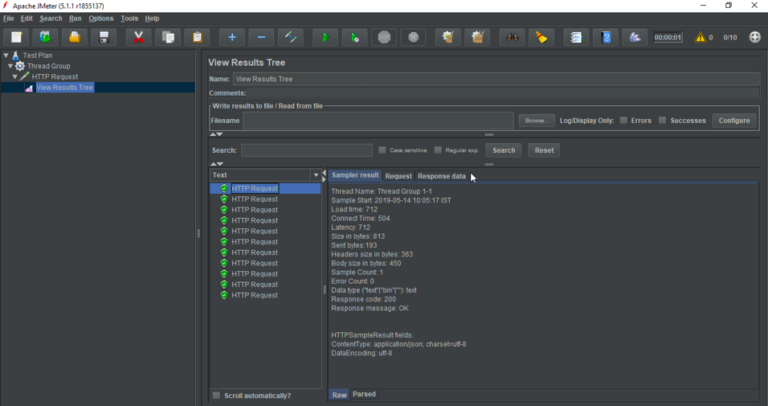Select View Results Tree in tree

pyautogui.click(x=64, y=88)
